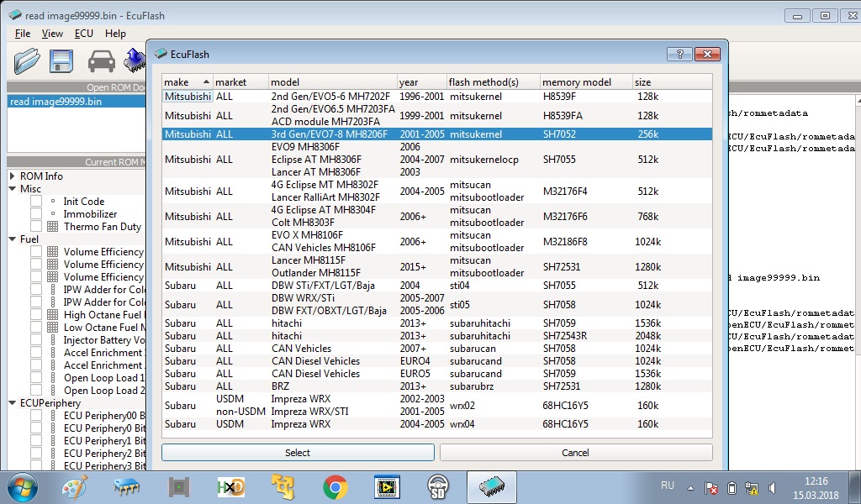Check the High Octane Fuel checkbox

(x=36, y=315)
